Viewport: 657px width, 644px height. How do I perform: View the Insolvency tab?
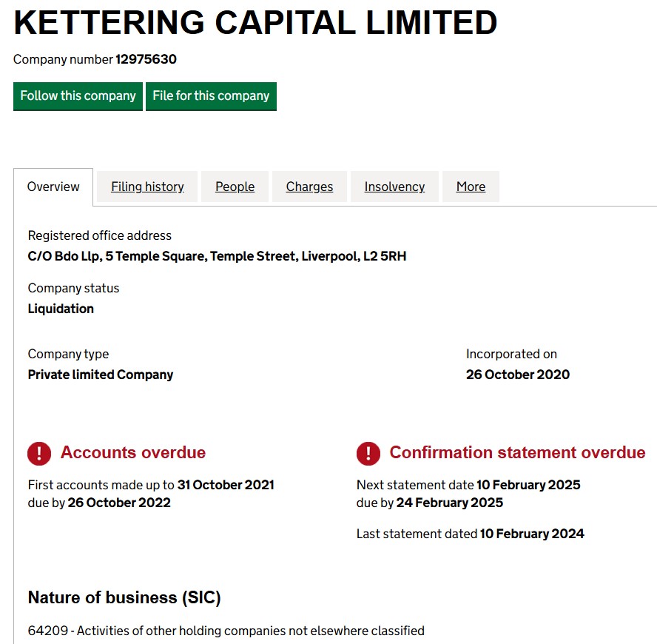[x=394, y=187]
